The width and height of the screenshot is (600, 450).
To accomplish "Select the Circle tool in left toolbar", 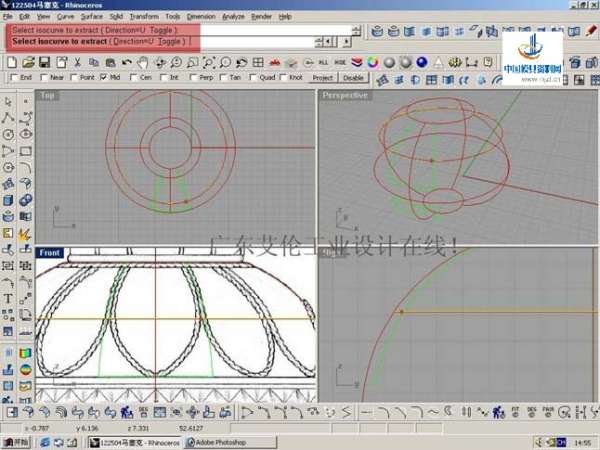I will pos(8,134).
